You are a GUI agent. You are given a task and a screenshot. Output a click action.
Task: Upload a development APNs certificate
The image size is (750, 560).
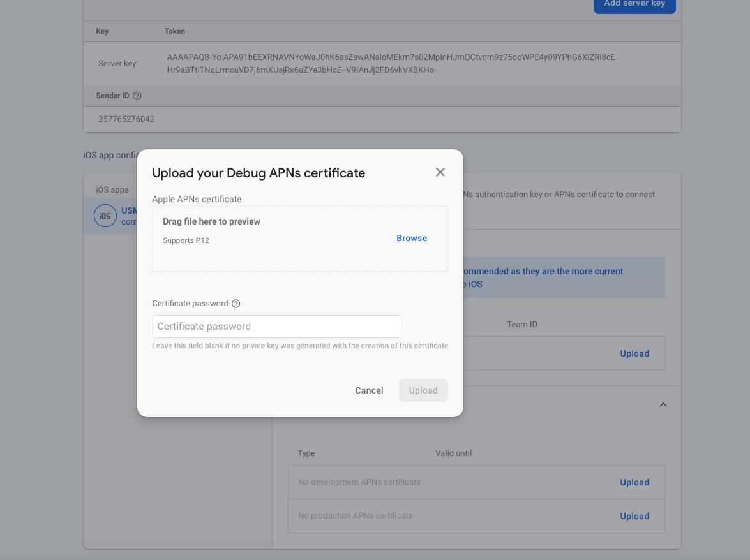click(x=634, y=482)
